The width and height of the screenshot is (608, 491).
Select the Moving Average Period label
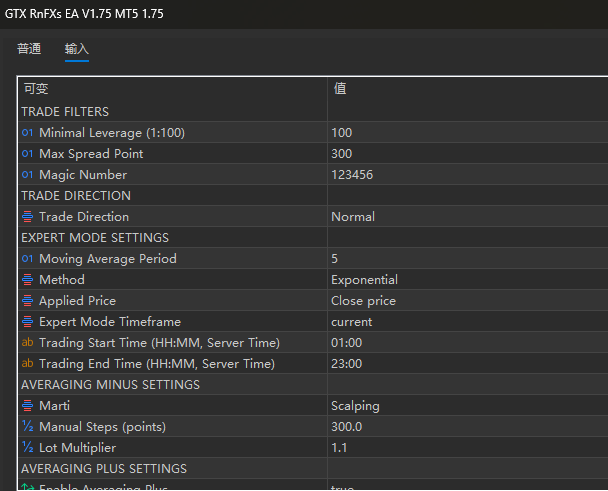108,258
